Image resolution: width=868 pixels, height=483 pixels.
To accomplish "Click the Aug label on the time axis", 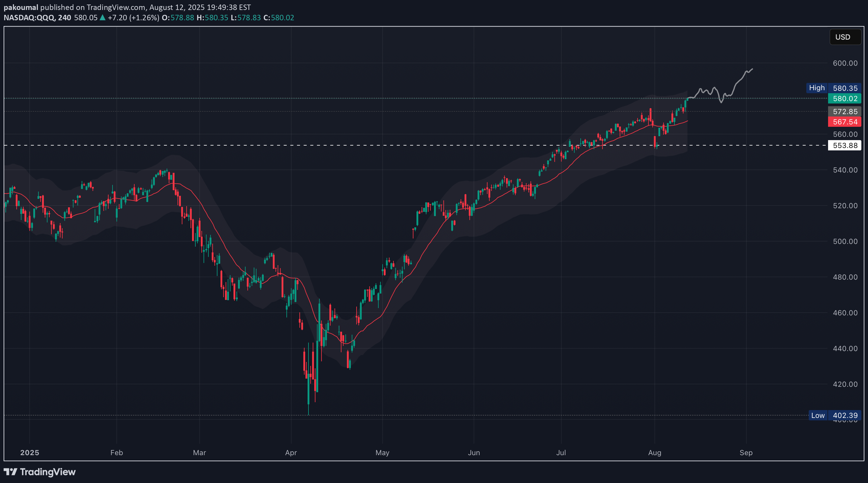I will click(655, 453).
